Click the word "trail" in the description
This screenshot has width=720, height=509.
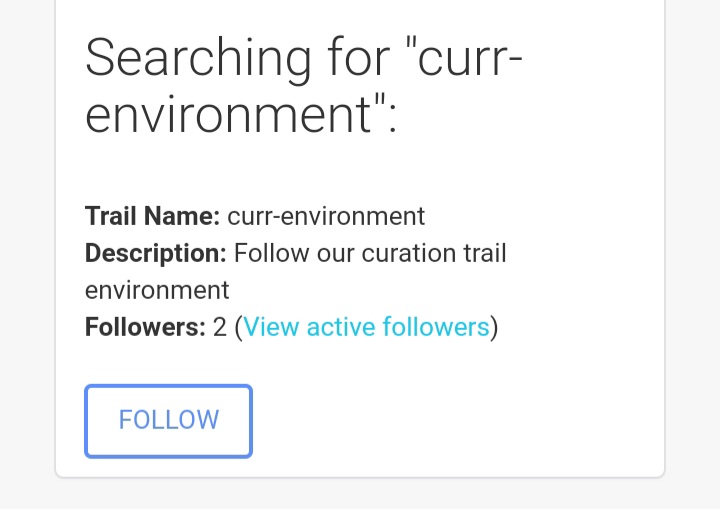[483, 253]
